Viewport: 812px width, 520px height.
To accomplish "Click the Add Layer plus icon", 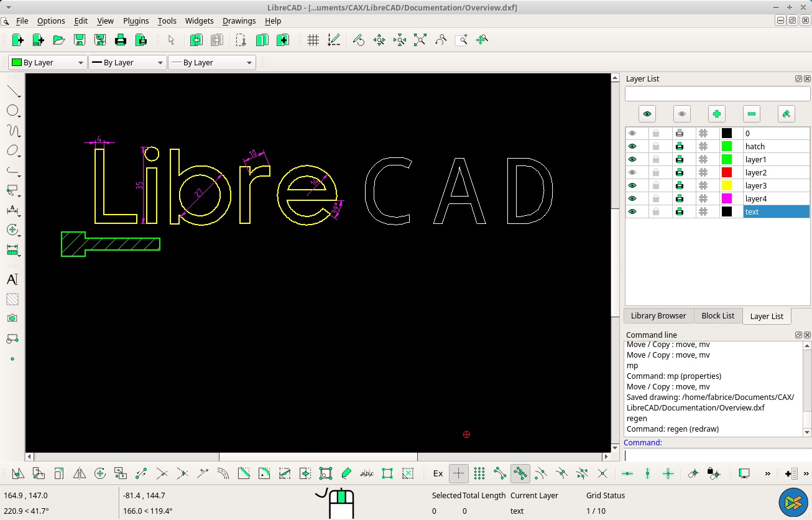I will 716,114.
